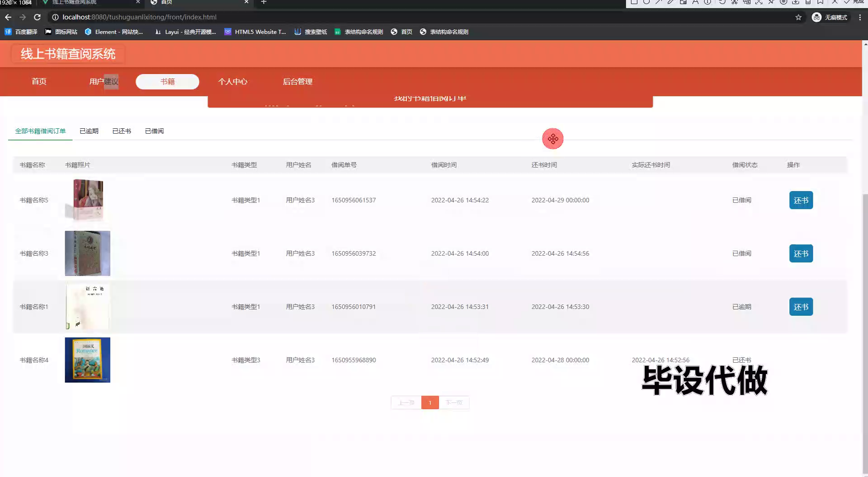The image size is (868, 477).
Task: Click order number 1650956010791
Action: point(354,307)
